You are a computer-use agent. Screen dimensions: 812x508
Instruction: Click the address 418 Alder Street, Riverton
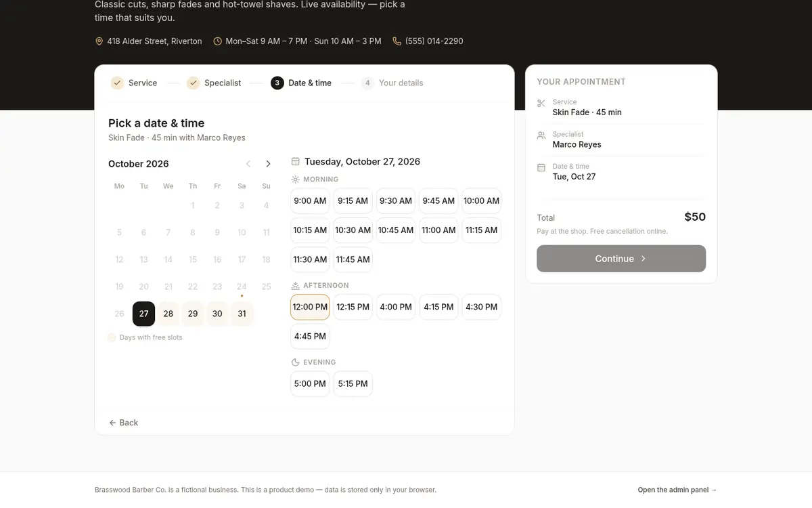pyautogui.click(x=154, y=41)
